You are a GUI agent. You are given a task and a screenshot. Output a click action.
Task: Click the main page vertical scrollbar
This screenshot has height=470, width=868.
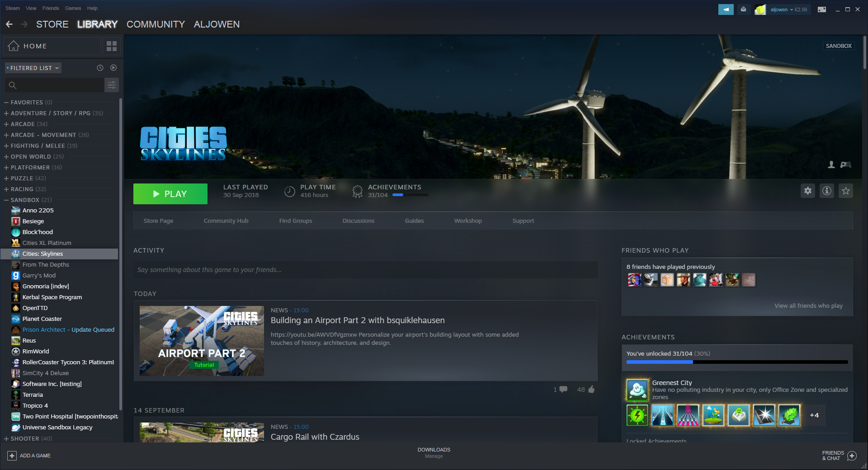(x=864, y=52)
